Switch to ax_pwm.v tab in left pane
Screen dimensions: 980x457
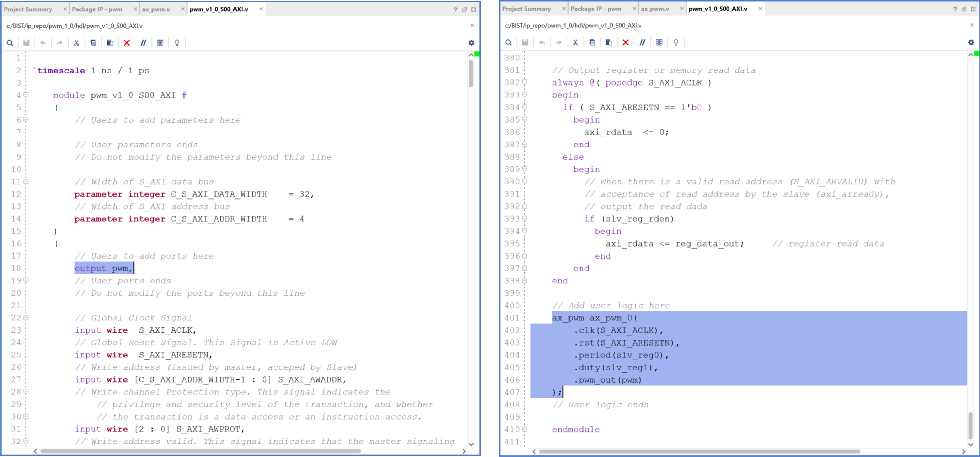(x=156, y=9)
